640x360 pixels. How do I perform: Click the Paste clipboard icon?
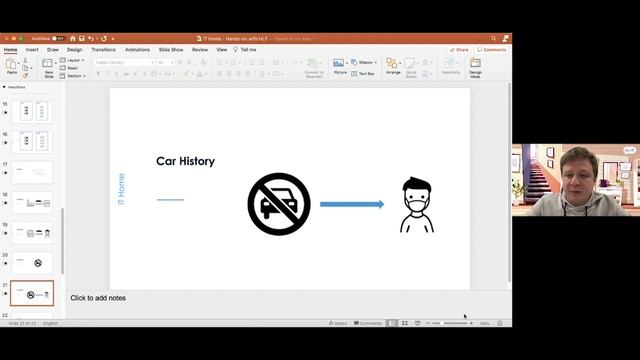pos(11,64)
